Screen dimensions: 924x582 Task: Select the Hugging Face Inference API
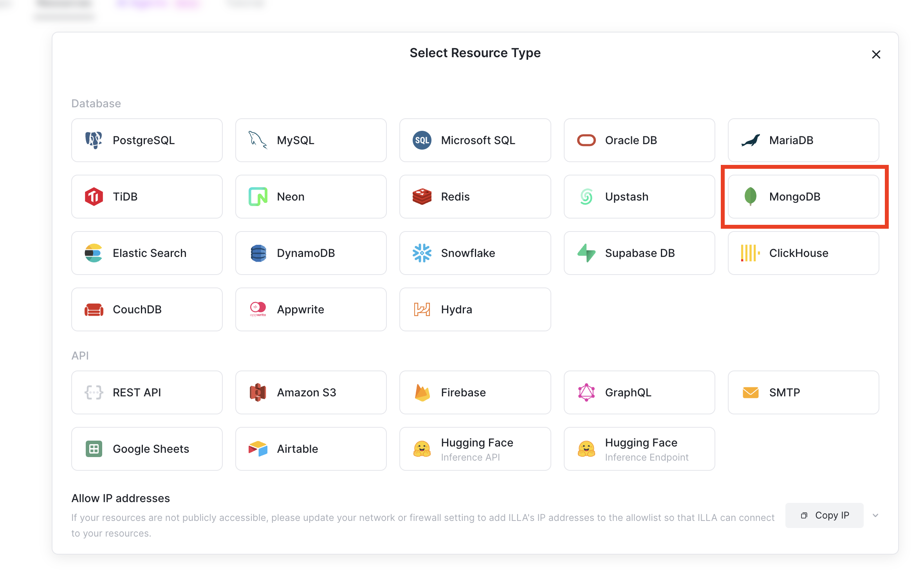(475, 449)
